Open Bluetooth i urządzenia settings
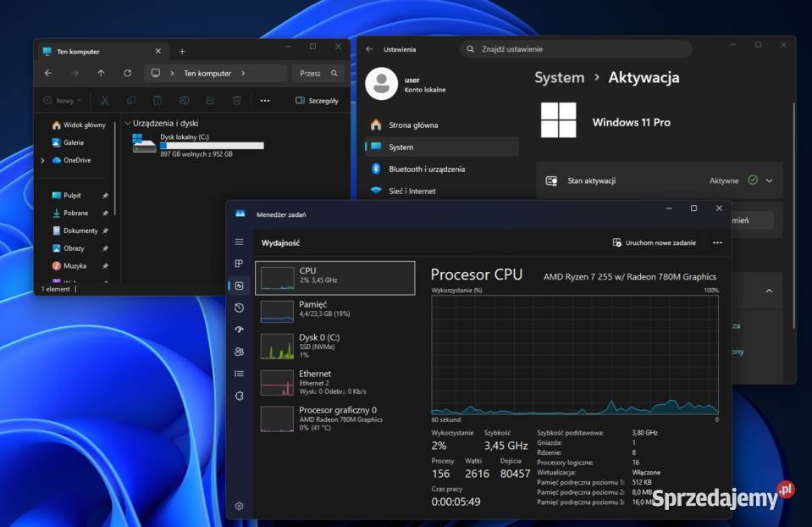812x527 pixels. tap(442, 169)
